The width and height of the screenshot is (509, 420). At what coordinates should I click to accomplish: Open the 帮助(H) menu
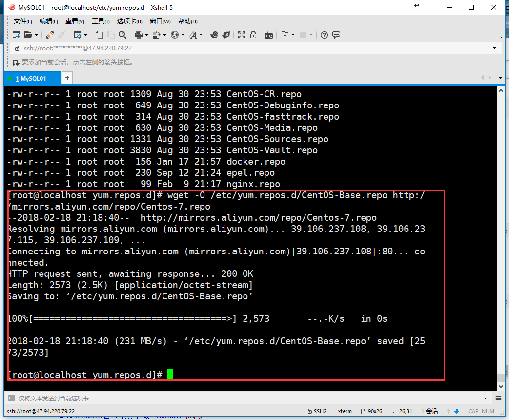pyautogui.click(x=187, y=21)
